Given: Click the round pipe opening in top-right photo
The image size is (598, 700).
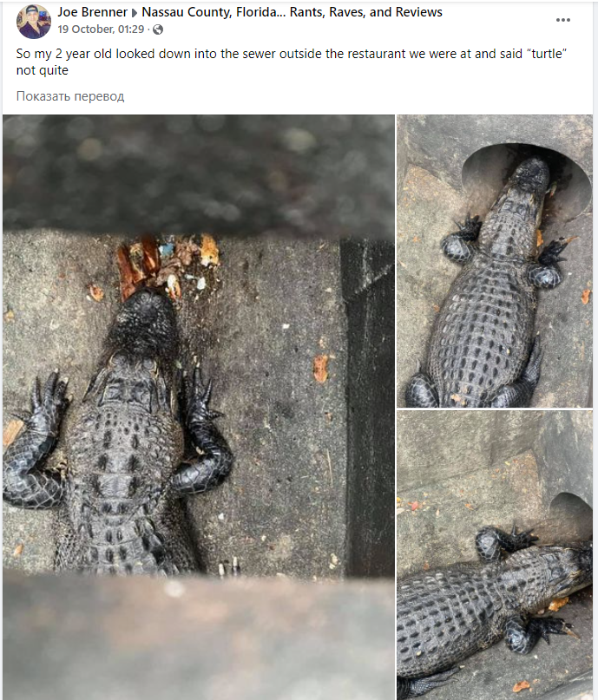Looking at the screenshot, I should tap(527, 179).
